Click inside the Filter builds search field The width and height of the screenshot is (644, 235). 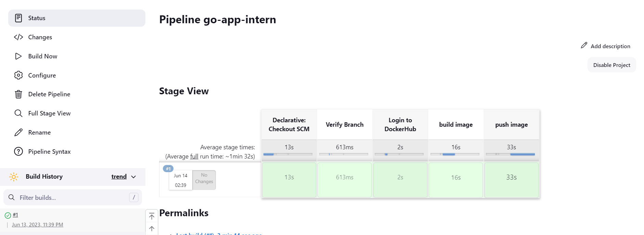tap(68, 197)
